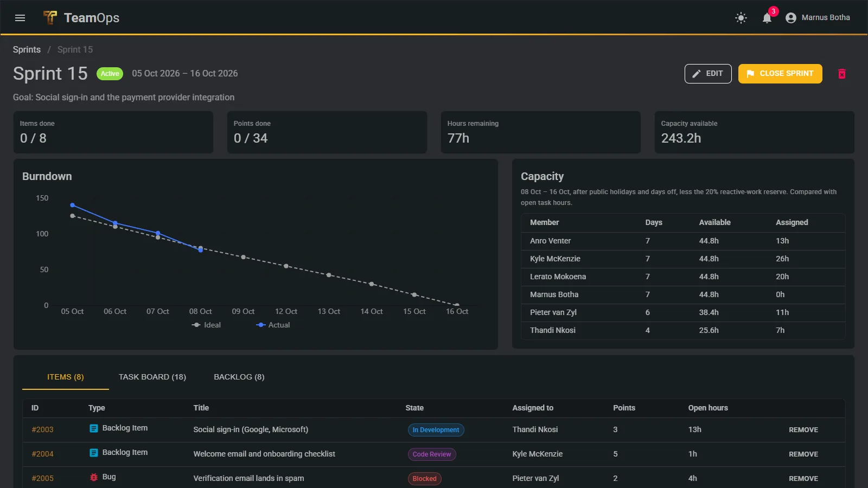This screenshot has width=868, height=488.
Task: Click the Open hours column header
Action: coord(708,408)
